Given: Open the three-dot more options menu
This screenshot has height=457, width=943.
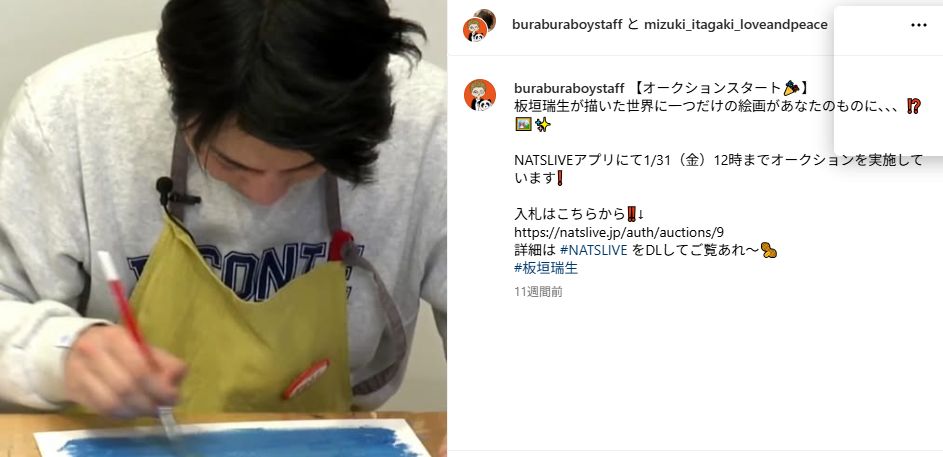Looking at the screenshot, I should (918, 25).
